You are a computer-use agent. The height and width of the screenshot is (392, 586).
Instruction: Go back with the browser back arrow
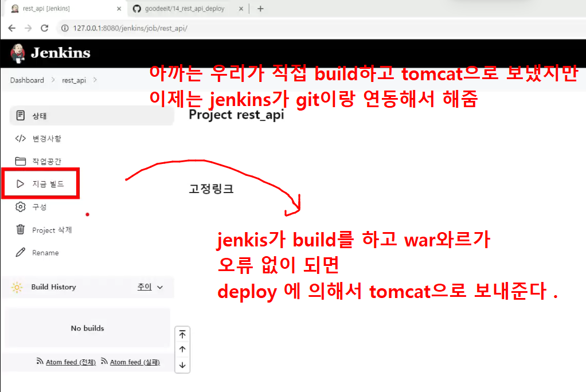point(12,28)
